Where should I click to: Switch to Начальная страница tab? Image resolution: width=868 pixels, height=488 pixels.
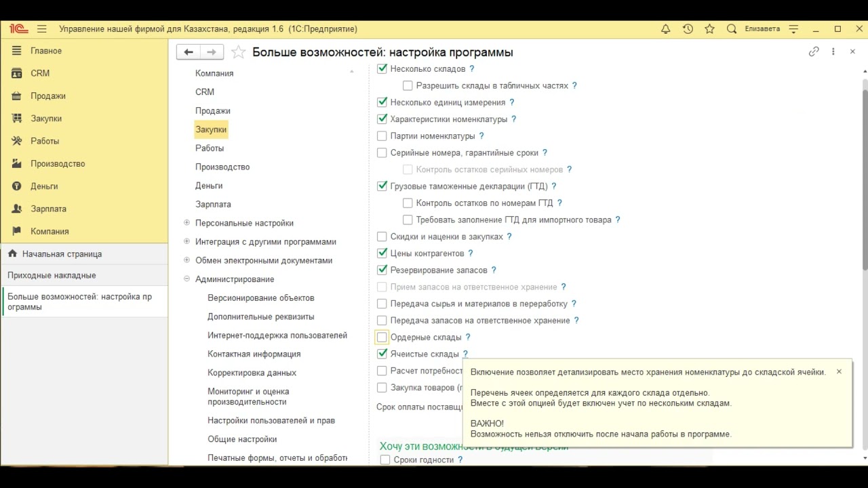point(84,254)
